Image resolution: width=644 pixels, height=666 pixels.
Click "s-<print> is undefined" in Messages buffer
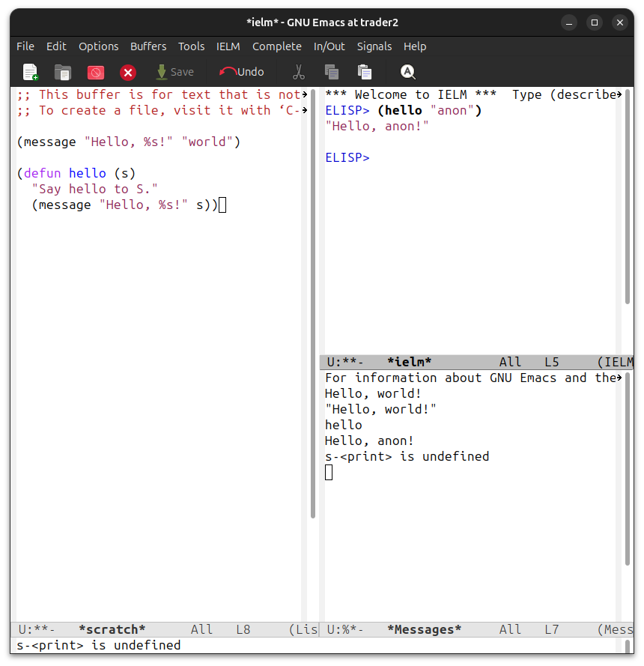[x=407, y=456]
